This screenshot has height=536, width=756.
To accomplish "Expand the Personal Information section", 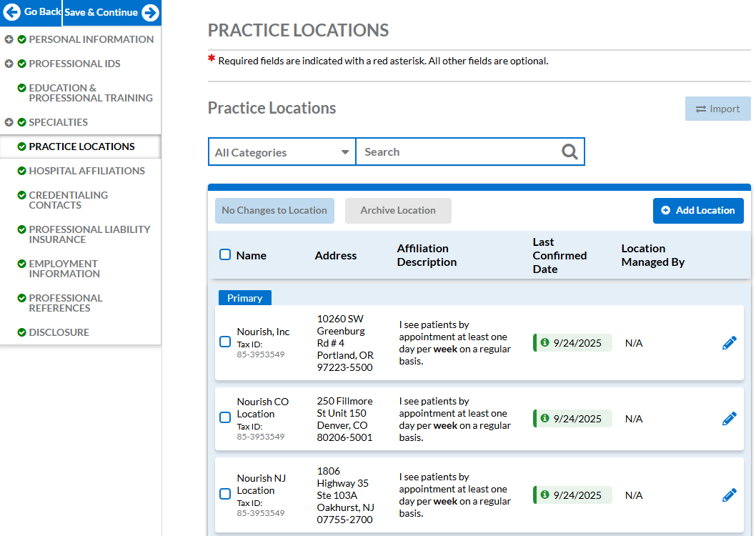I will click(x=9, y=39).
